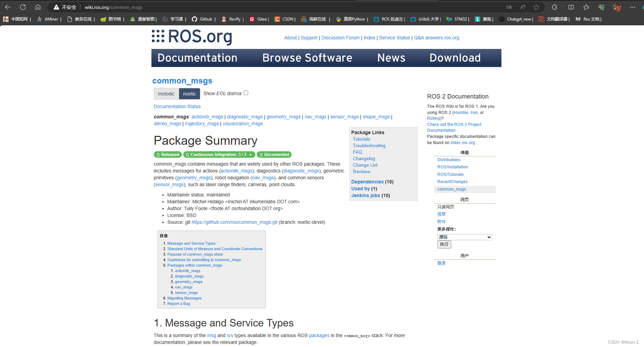Open the News navigation tab
This screenshot has width=644, height=347.
391,58
